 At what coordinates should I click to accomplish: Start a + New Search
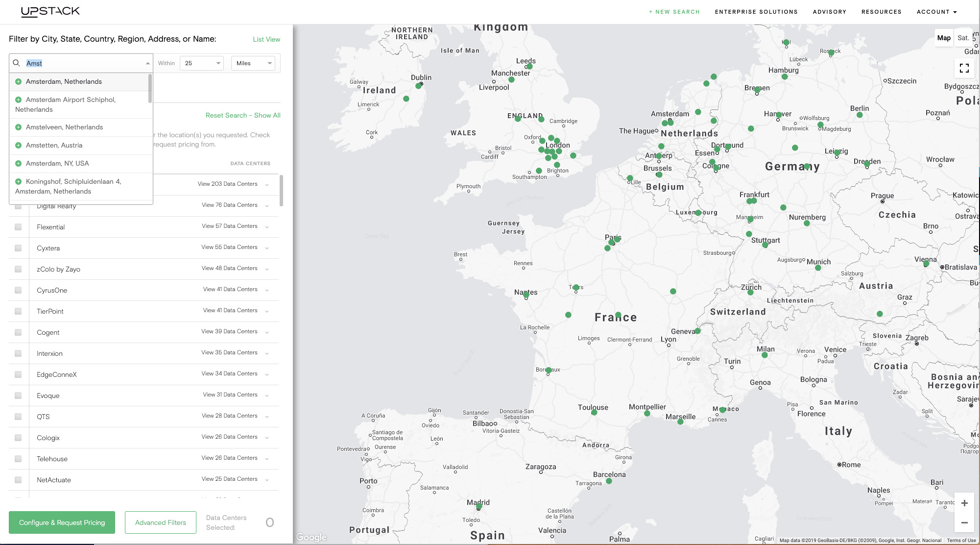coord(674,12)
